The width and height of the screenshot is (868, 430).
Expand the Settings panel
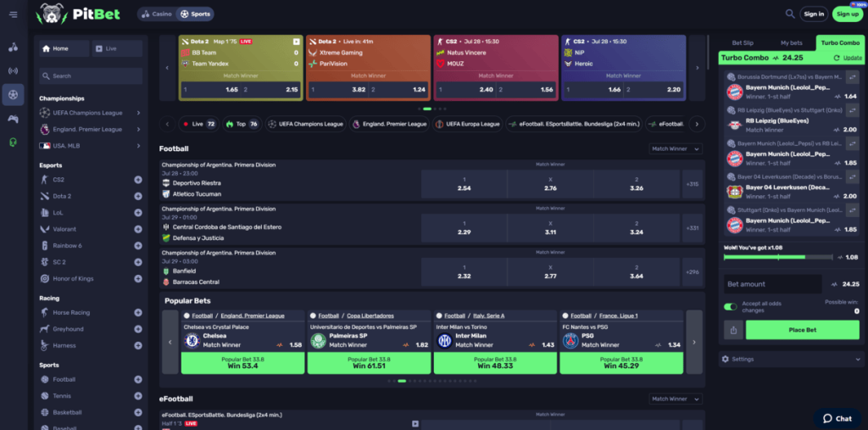(791, 359)
